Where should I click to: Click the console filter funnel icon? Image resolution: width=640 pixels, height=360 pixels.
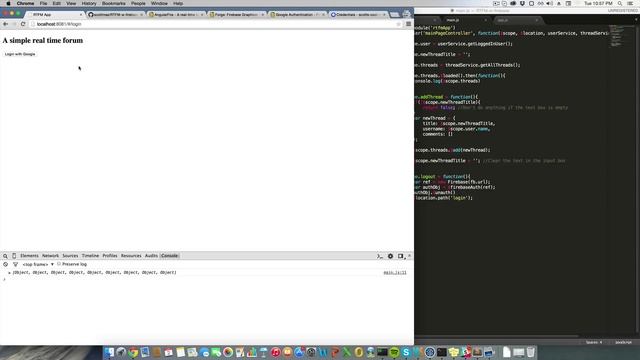(15, 264)
